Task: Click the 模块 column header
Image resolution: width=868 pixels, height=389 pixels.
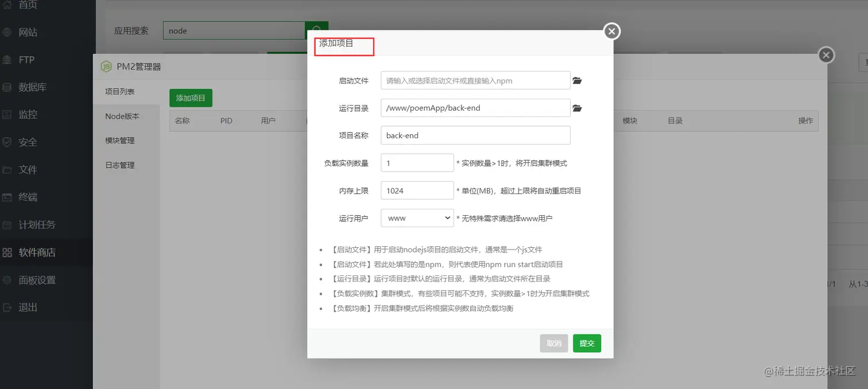Action: tap(630, 121)
